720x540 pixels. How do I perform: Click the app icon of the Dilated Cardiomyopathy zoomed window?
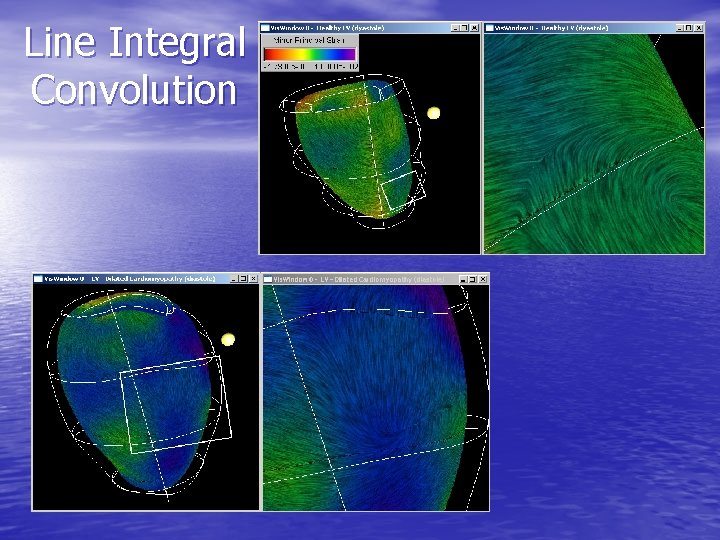[x=268, y=279]
